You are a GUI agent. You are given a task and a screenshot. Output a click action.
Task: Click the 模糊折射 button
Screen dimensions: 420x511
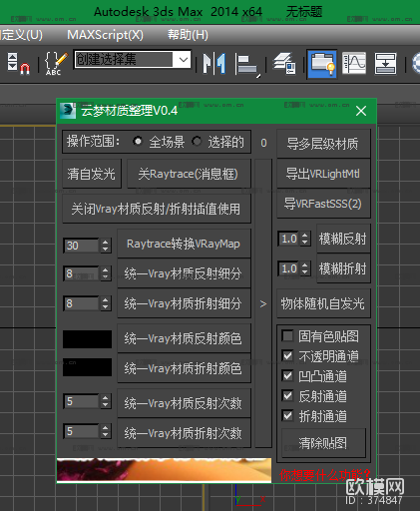click(343, 268)
